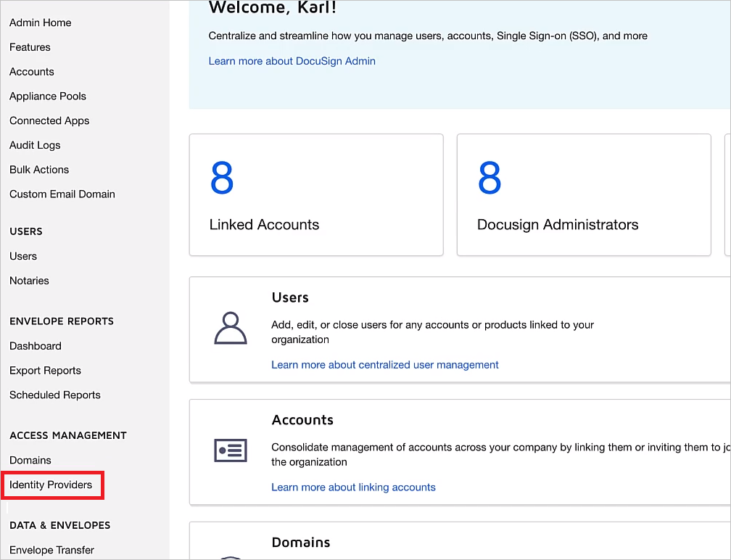The image size is (731, 560).
Task: Open Notaries page
Action: point(29,281)
